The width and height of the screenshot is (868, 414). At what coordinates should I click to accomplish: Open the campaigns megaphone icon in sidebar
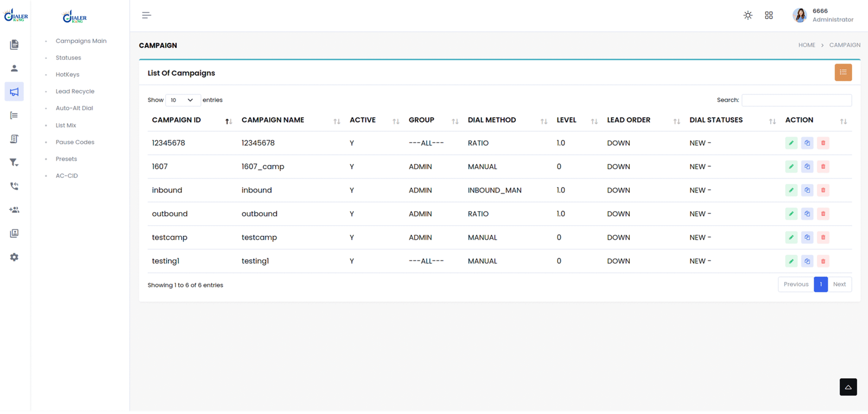(x=14, y=92)
